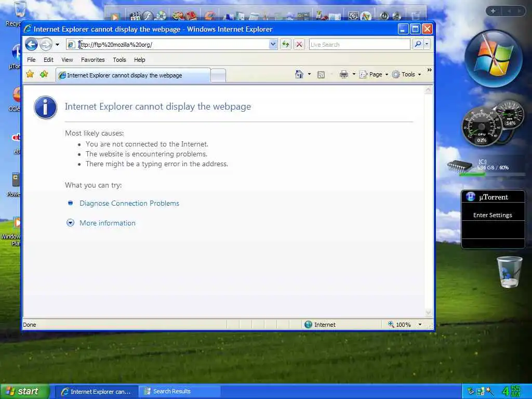Viewport: 532px width, 399px height.
Task: Open the View menu
Action: click(x=67, y=60)
